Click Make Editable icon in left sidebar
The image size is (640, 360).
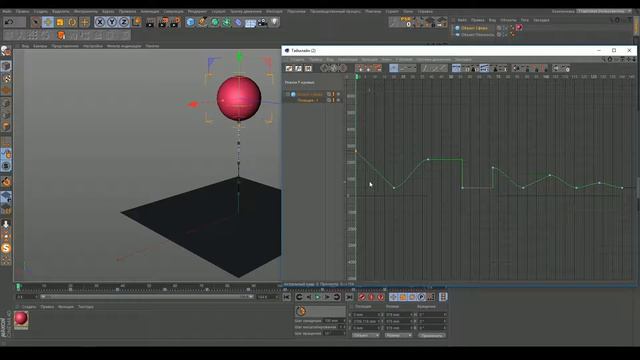tap(6, 51)
